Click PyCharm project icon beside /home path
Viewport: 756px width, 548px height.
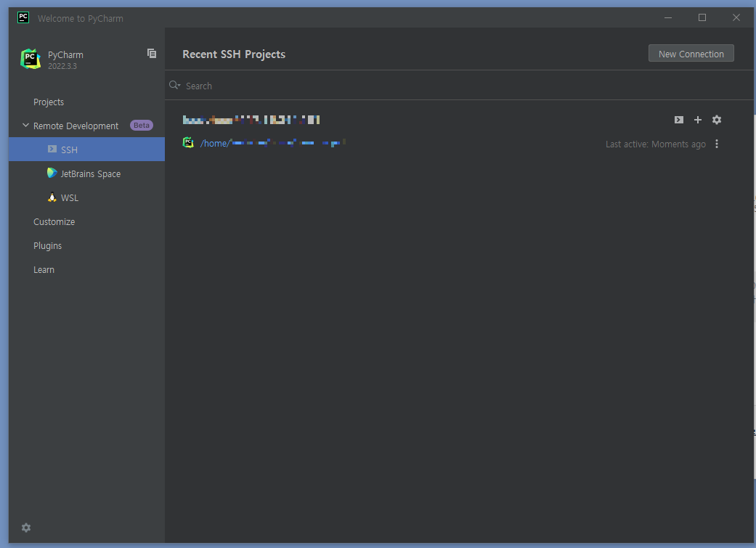[188, 143]
